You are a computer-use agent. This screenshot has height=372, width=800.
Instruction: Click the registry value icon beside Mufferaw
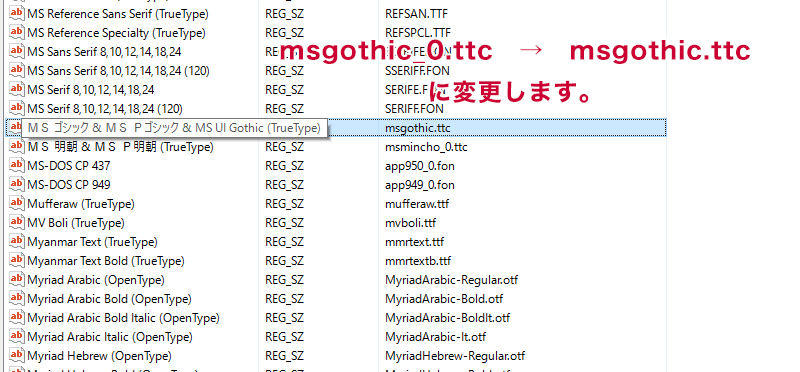tap(17, 204)
